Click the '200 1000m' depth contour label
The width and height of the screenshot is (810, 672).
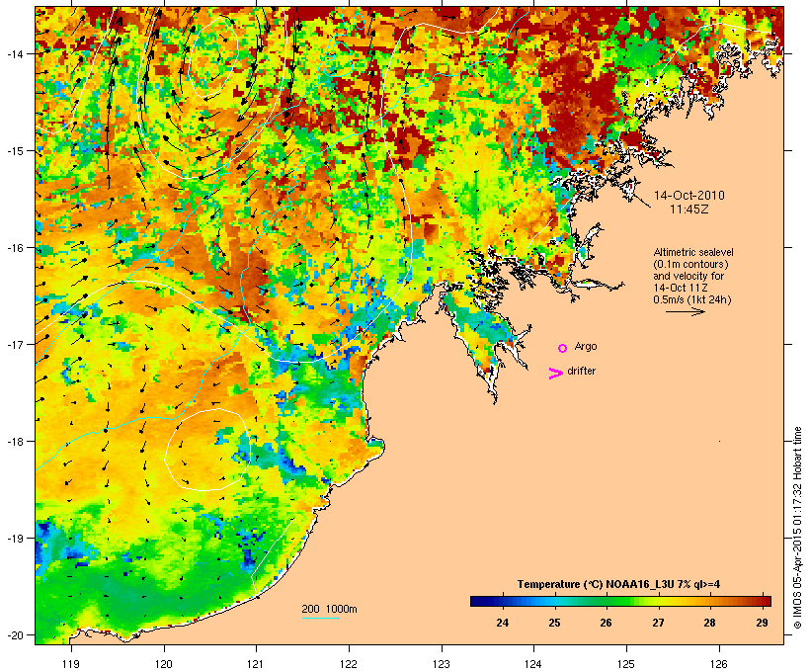(329, 609)
